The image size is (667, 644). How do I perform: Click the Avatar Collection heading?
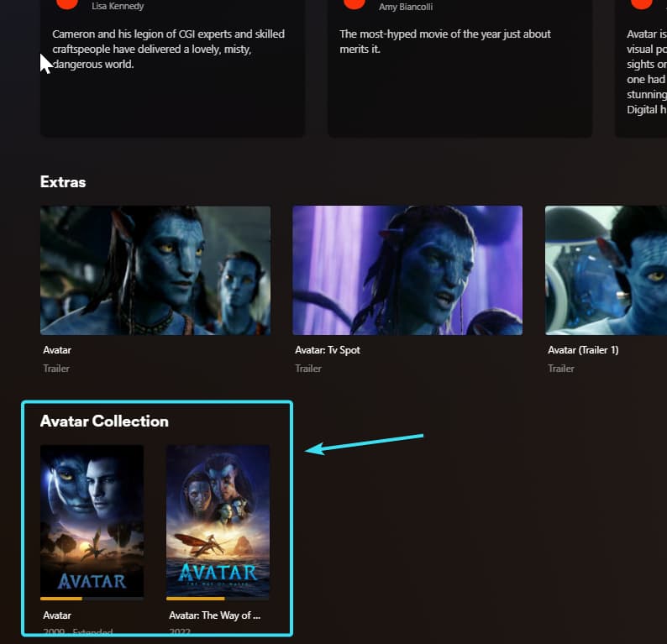[x=104, y=421]
